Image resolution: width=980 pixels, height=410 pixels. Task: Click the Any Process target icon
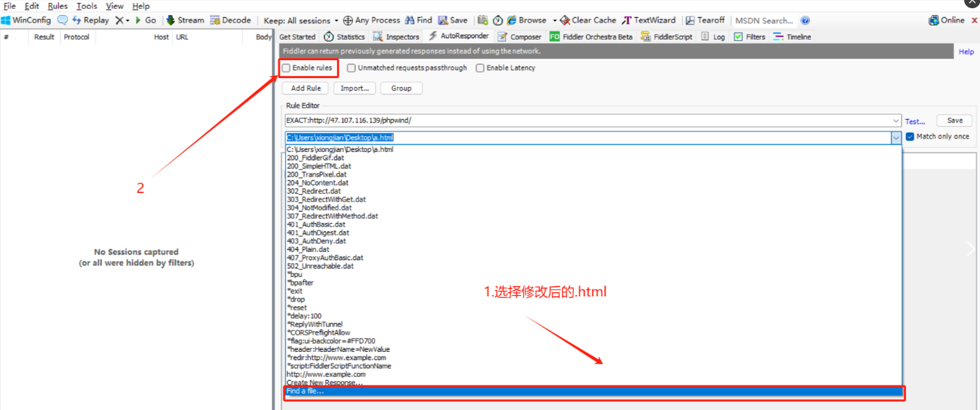(347, 21)
